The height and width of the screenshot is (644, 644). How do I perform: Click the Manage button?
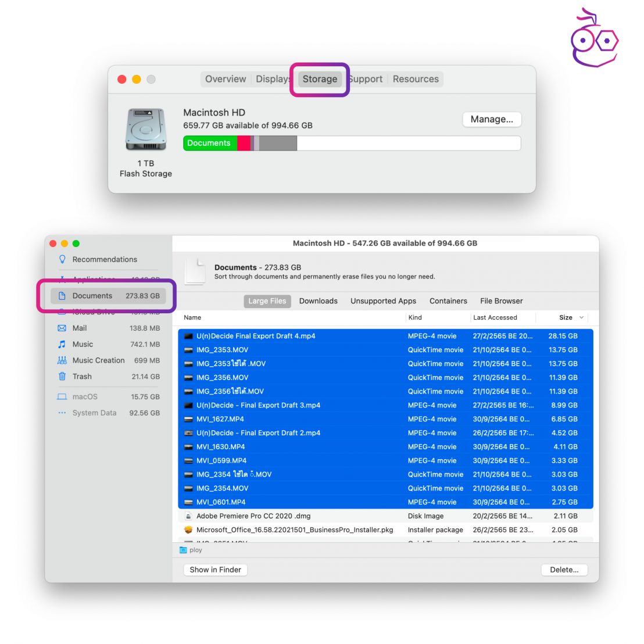[492, 119]
